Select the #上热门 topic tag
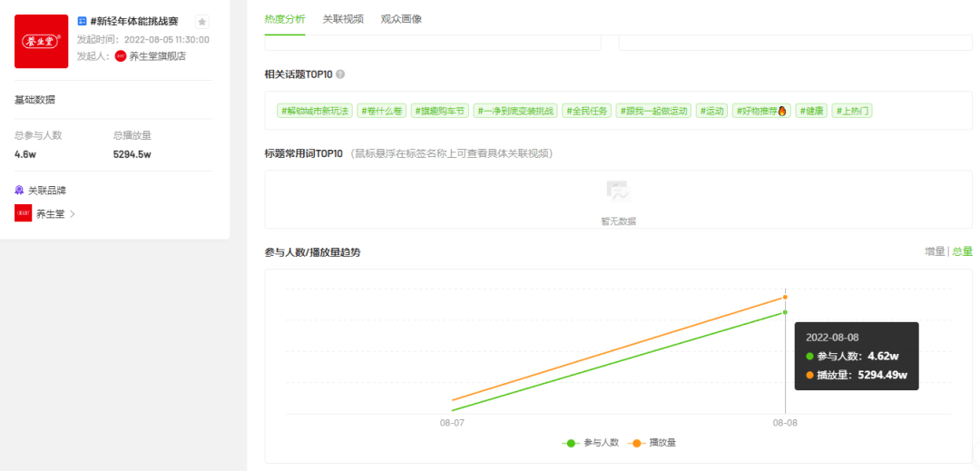The height and width of the screenshot is (471, 980). pos(852,112)
